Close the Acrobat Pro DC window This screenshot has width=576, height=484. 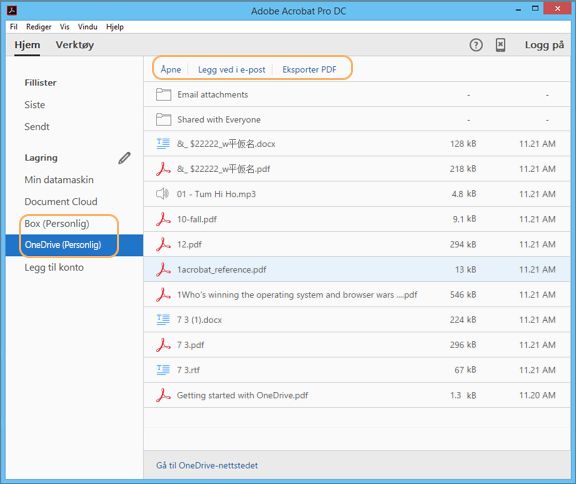pyautogui.click(x=557, y=8)
